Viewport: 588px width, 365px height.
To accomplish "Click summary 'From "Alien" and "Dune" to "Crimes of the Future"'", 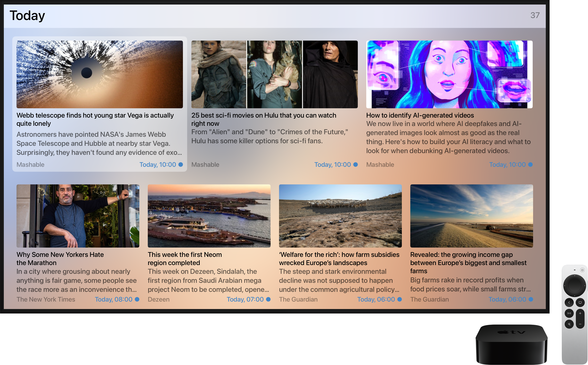I will [270, 136].
